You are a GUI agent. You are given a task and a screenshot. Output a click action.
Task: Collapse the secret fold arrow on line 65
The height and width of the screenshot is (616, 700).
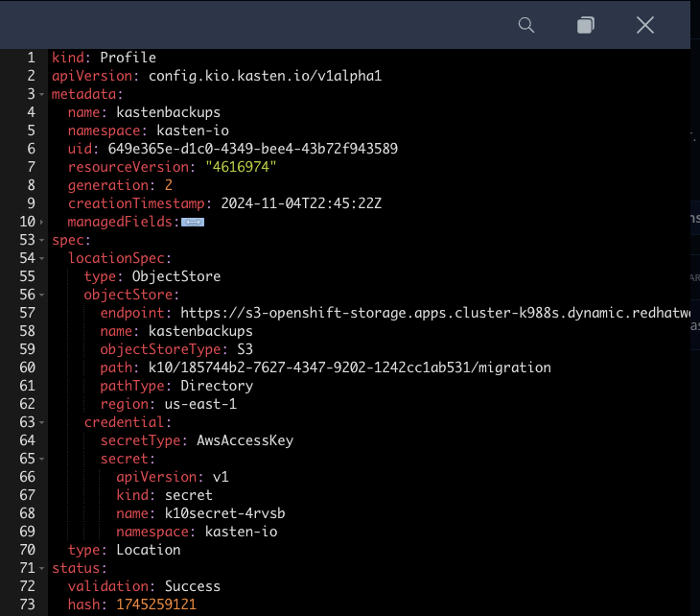41,459
